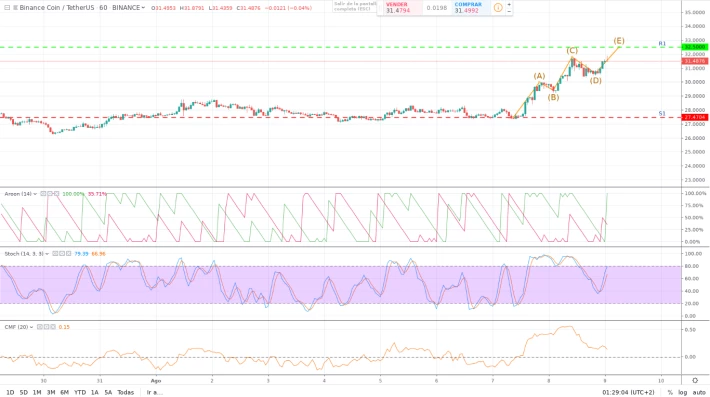Toggle visibility of the Aroon indicator
The width and height of the screenshot is (710, 397).
click(43, 194)
